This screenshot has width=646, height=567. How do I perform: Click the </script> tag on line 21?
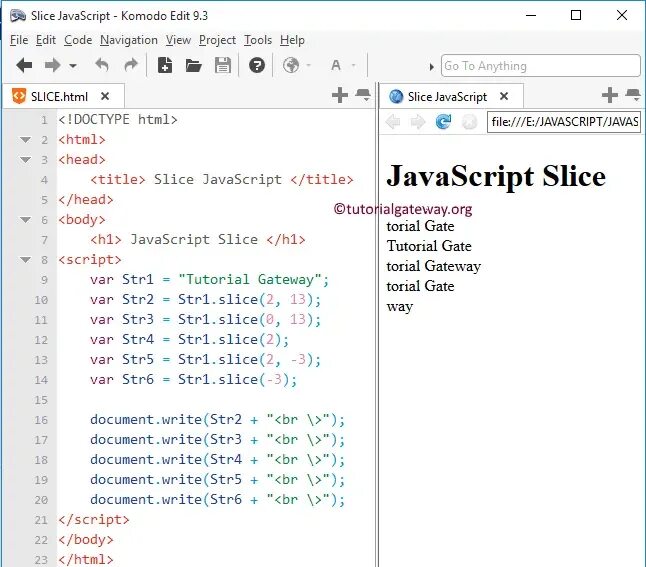coord(94,520)
